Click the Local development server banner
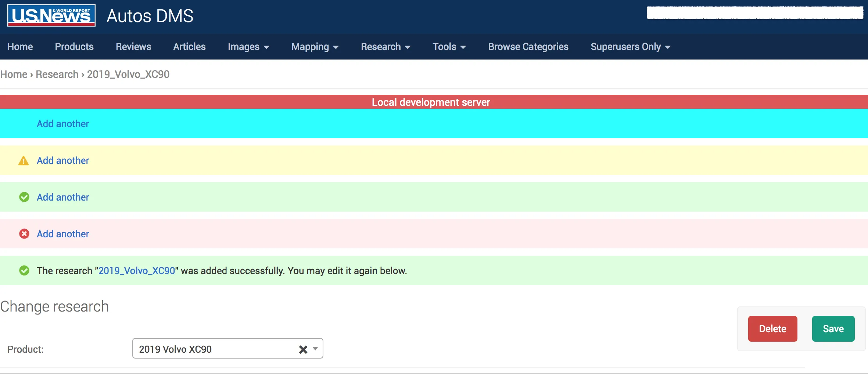The image size is (868, 374). pyautogui.click(x=434, y=102)
